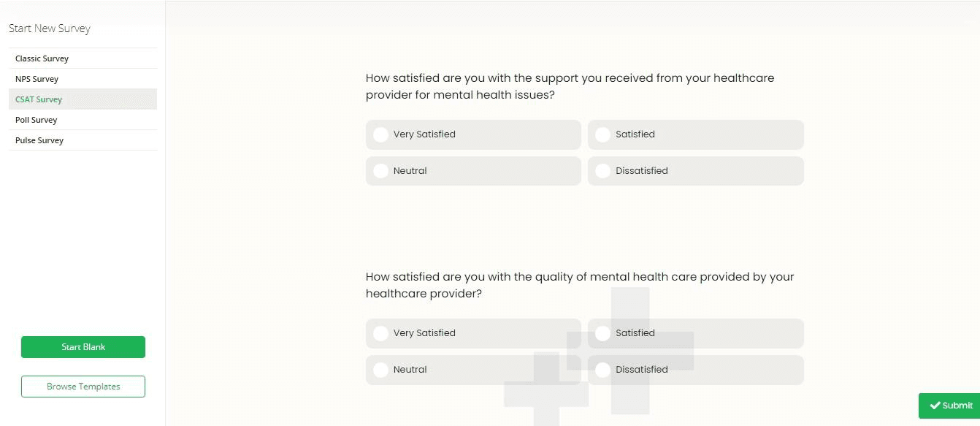
Task: Open Browse Templates
Action: click(x=83, y=386)
